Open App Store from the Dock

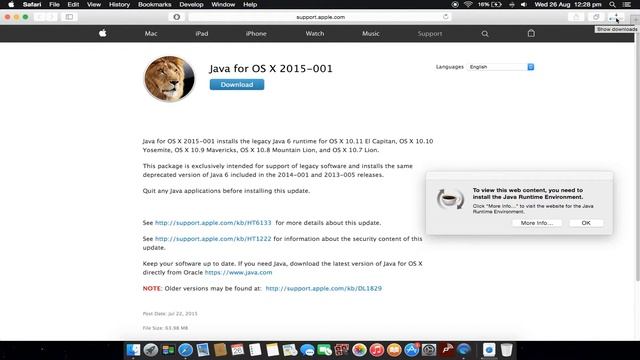[411, 350]
